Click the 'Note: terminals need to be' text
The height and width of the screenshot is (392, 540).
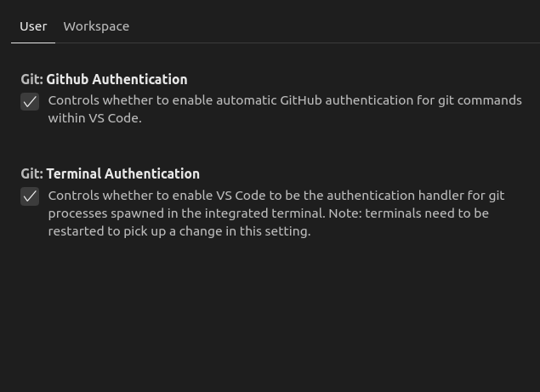tap(408, 213)
